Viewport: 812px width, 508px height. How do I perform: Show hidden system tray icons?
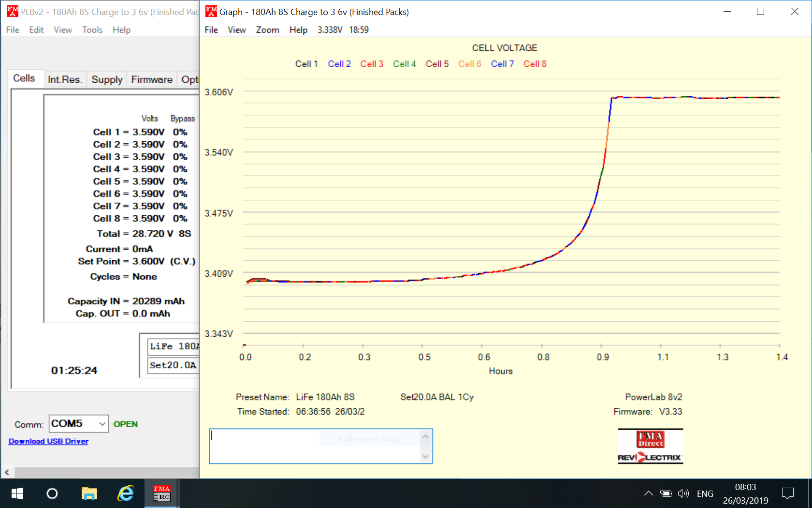click(648, 493)
